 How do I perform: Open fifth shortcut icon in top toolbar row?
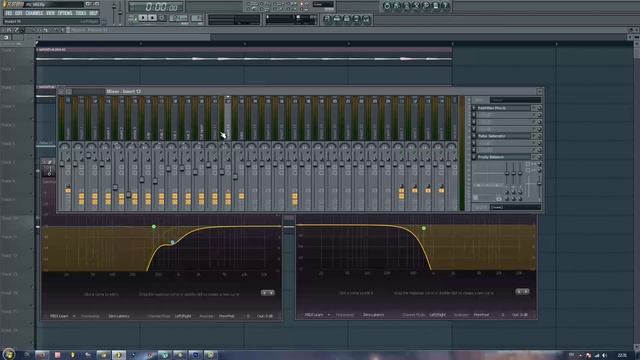(x=426, y=6)
